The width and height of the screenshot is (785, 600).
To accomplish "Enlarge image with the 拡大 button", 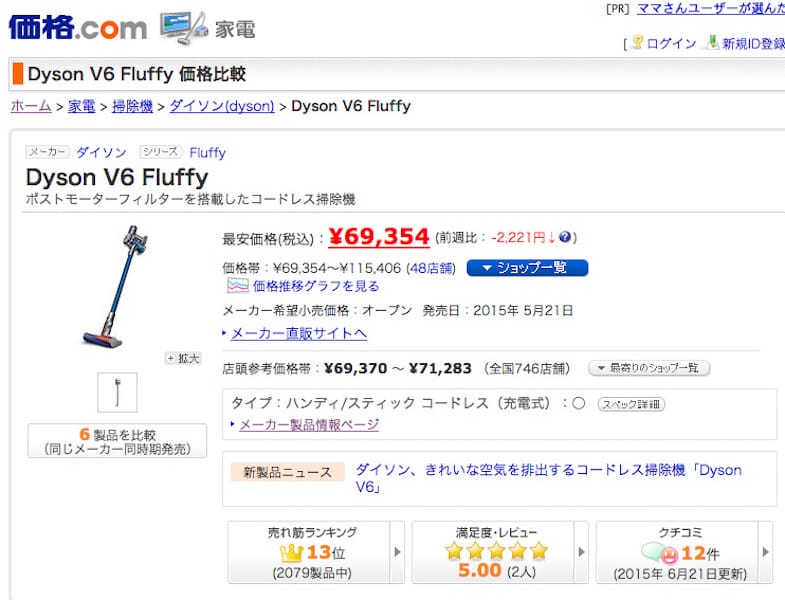I will [x=184, y=358].
